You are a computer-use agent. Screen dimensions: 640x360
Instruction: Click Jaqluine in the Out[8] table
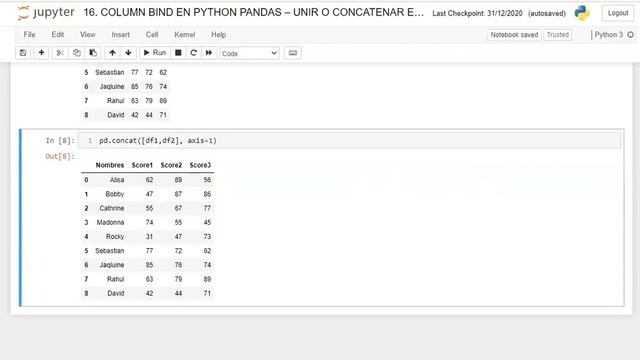pos(112,265)
